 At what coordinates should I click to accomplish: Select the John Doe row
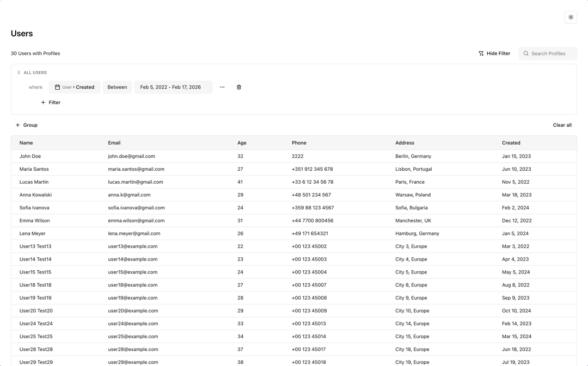coord(293,156)
